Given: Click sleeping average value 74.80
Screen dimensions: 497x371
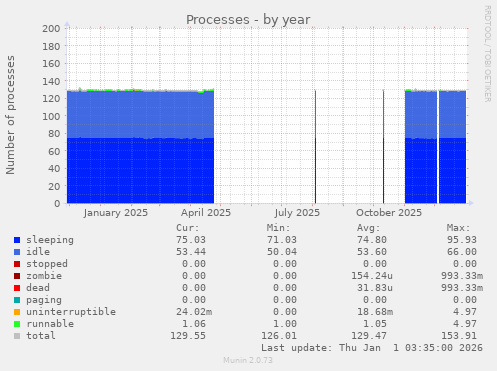Looking at the screenshot, I should (372, 240).
